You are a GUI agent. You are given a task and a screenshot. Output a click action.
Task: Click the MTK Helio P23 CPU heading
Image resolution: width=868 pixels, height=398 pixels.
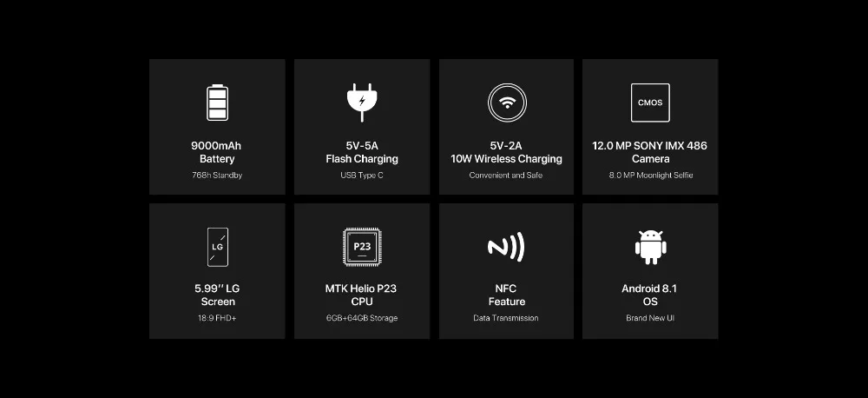click(361, 295)
